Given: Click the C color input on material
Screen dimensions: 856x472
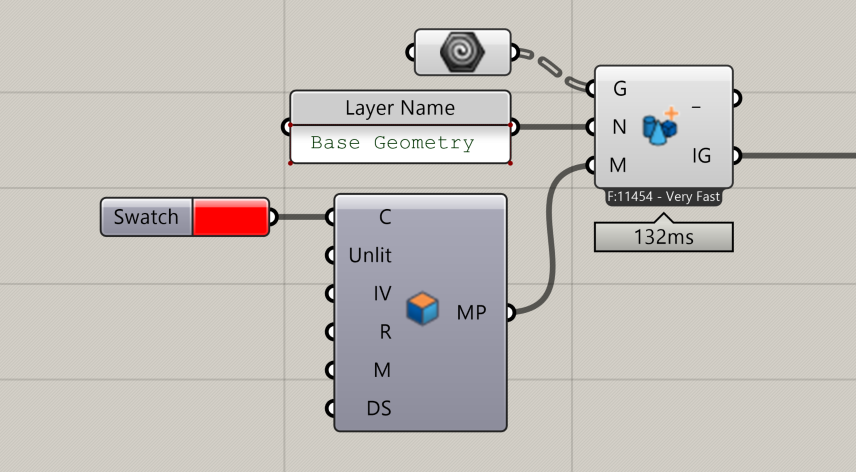Looking at the screenshot, I should [385, 217].
